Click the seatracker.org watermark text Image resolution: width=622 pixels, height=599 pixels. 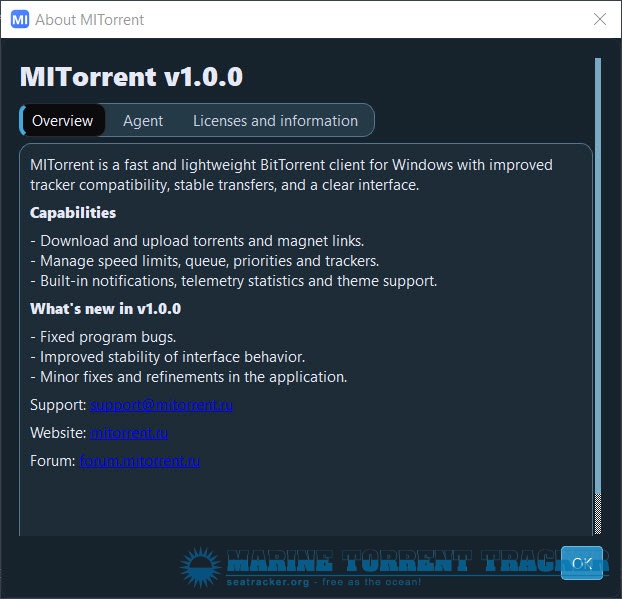268,582
